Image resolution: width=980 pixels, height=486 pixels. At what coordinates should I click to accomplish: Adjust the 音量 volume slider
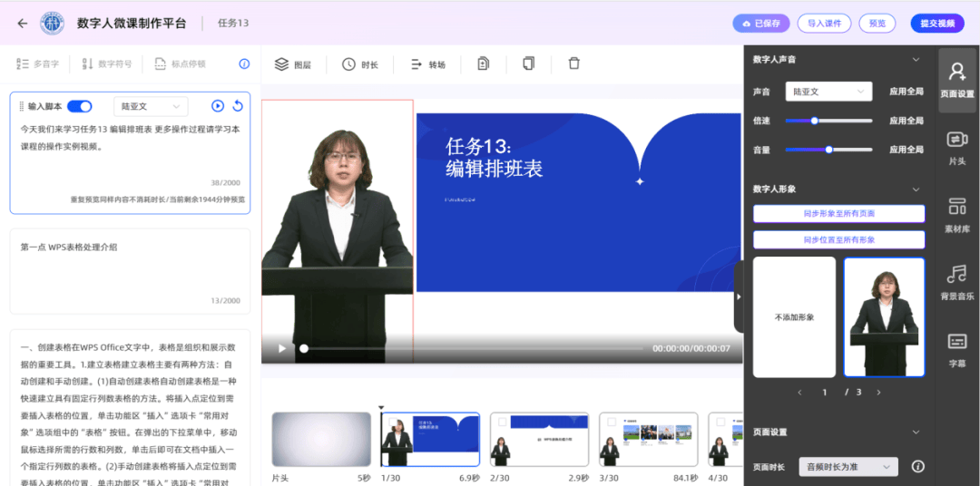(828, 150)
